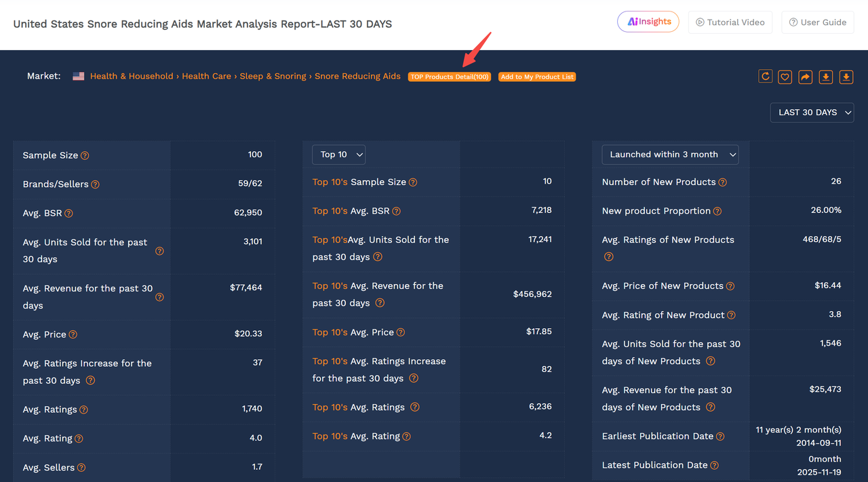Favorite this market using the heart icon
The width and height of the screenshot is (868, 482).
pyautogui.click(x=785, y=77)
